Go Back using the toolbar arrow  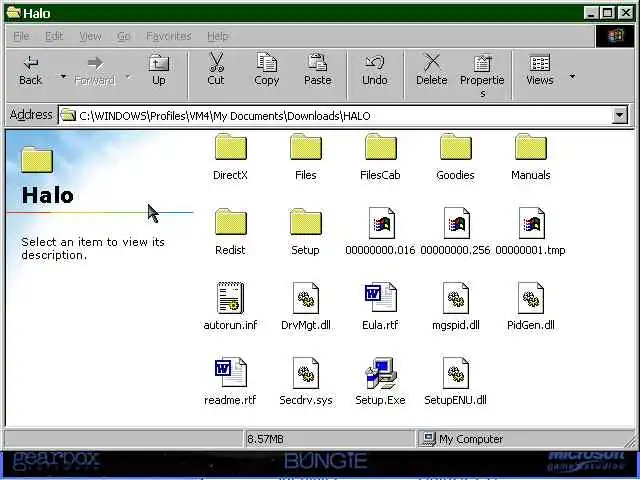pyautogui.click(x=31, y=71)
